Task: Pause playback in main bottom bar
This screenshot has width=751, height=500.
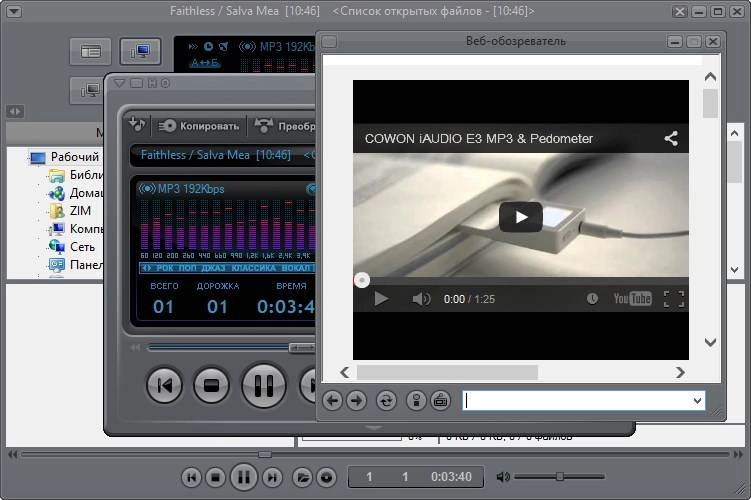Action: coord(244,477)
